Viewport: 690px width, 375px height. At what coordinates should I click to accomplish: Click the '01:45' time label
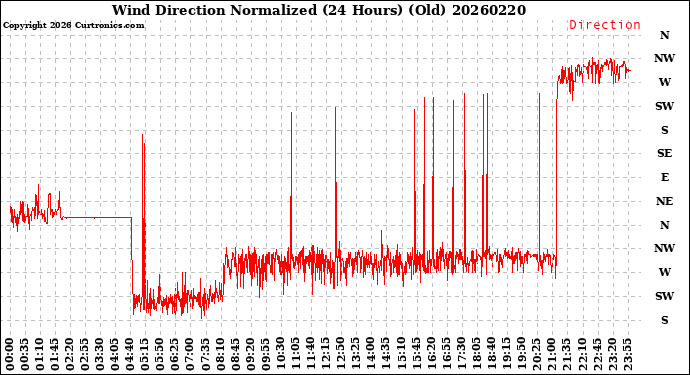tap(55, 355)
